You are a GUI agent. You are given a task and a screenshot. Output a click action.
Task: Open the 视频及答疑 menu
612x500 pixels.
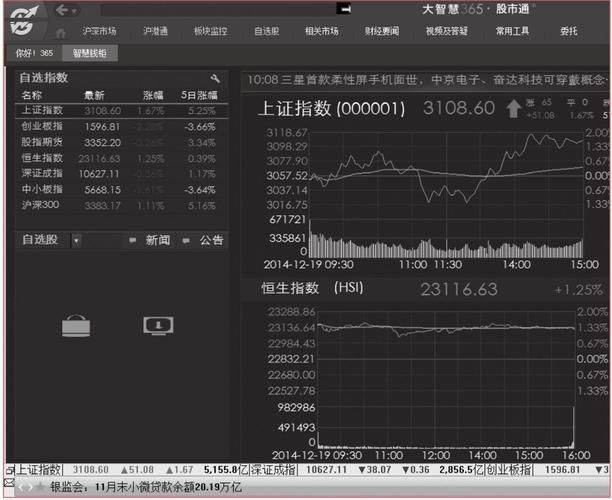(x=447, y=31)
